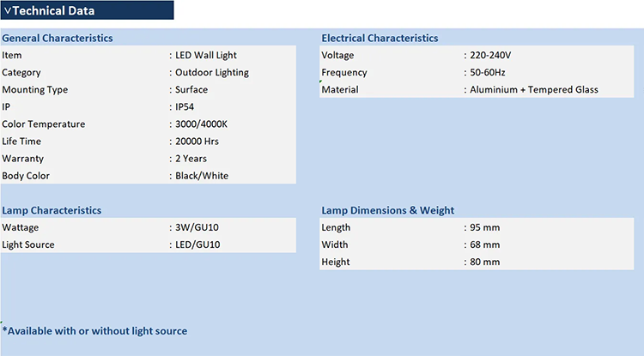The width and height of the screenshot is (644, 356).
Task: Select the '220-240V' value
Action: click(490, 56)
